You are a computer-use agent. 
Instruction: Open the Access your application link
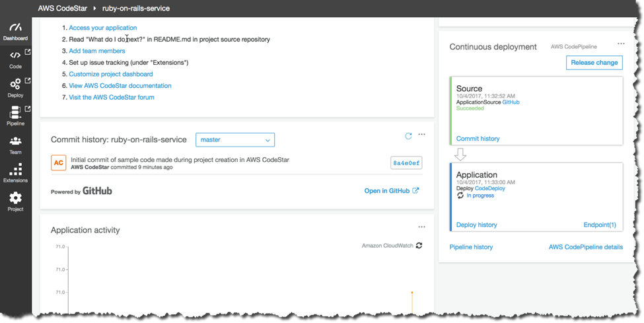102,28
